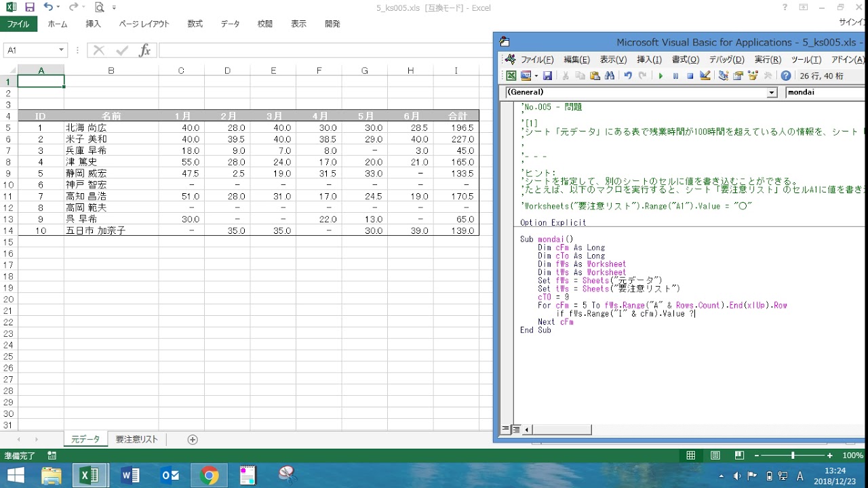The image size is (868, 488).
Task: Open the デバッグ(D) menu in VBA editor
Action: point(726,60)
